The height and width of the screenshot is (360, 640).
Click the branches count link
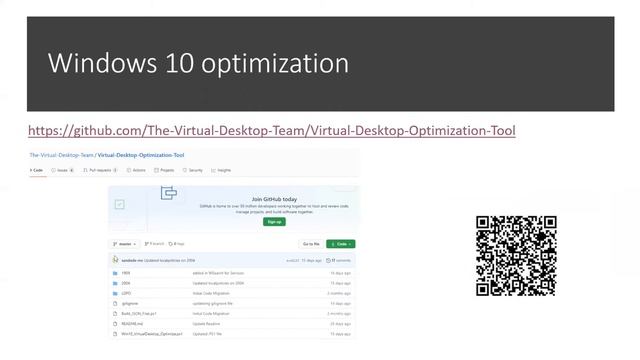pyautogui.click(x=154, y=244)
